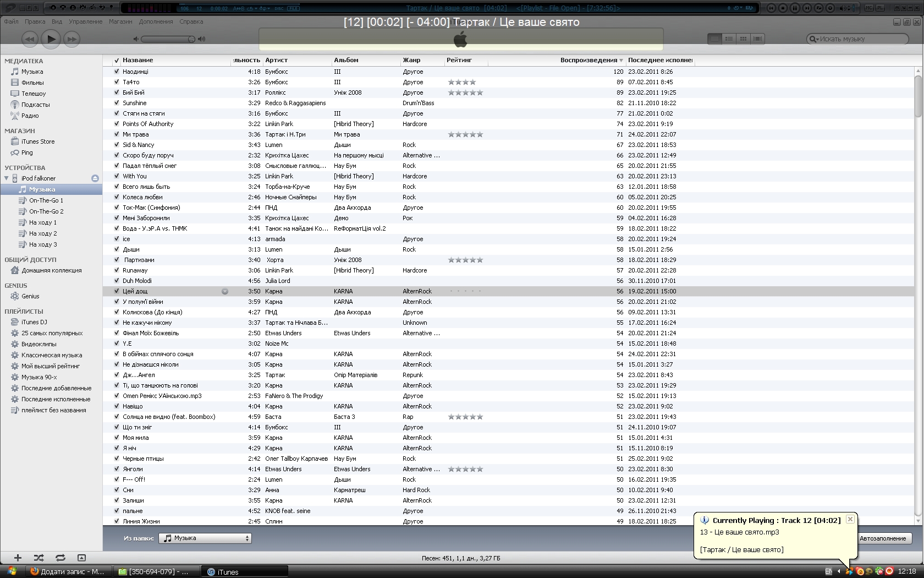Viewport: 924px width, 578px height.
Task: Open the Магазин menu
Action: [x=120, y=21]
